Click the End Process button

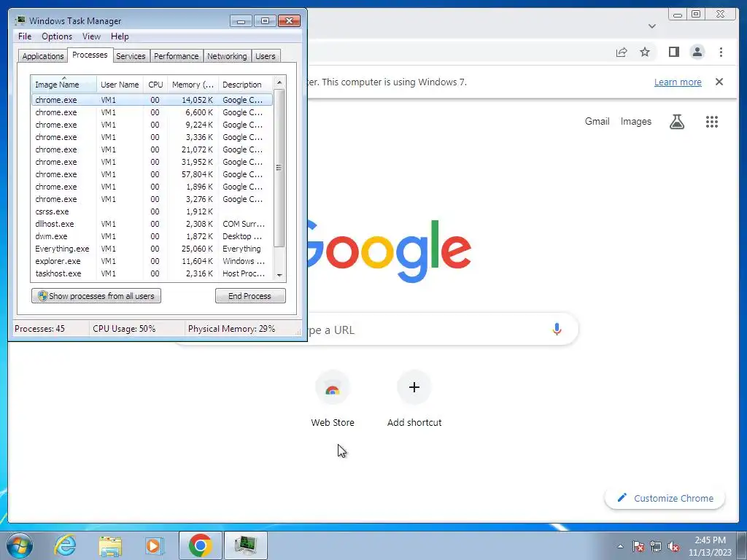[x=250, y=296]
